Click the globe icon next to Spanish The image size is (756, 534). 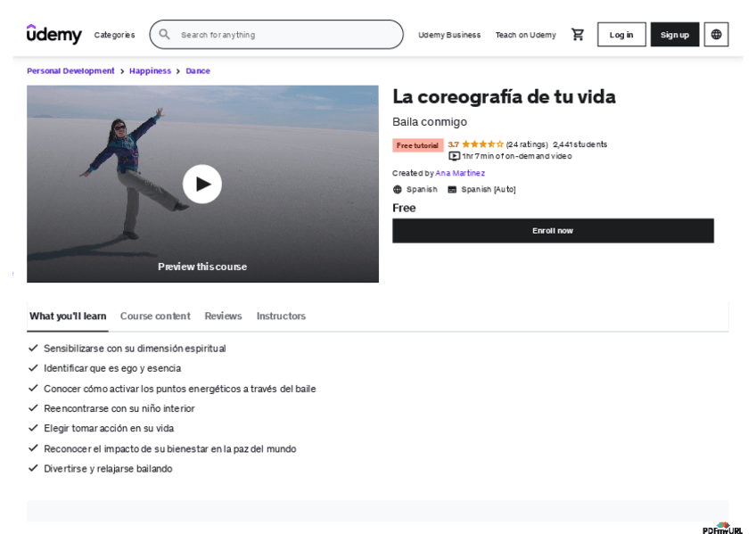pyautogui.click(x=397, y=189)
